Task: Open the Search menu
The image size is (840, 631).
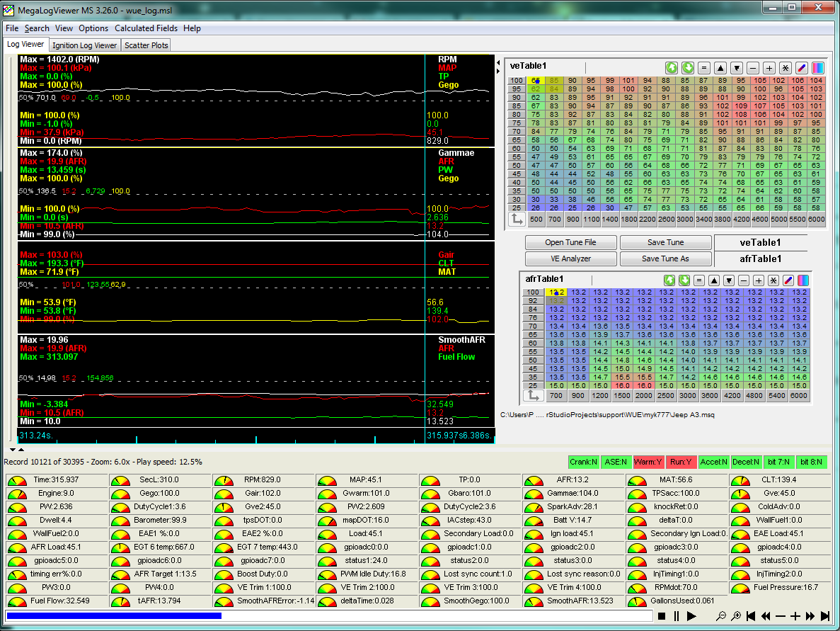Action: 36,28
